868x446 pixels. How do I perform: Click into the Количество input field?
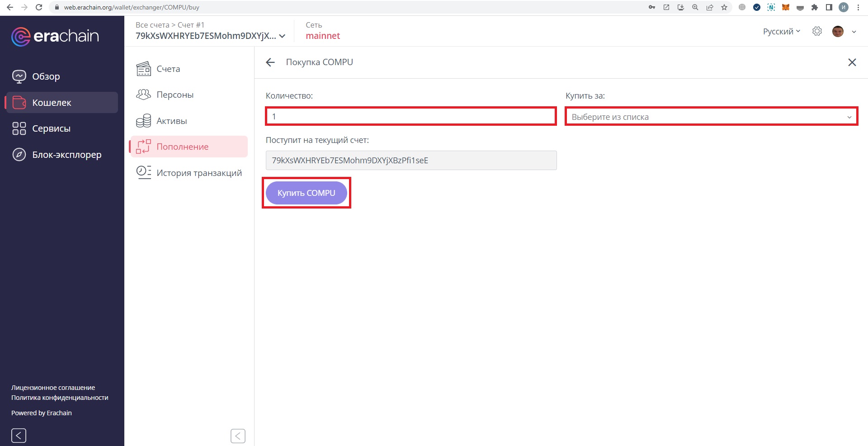click(410, 116)
